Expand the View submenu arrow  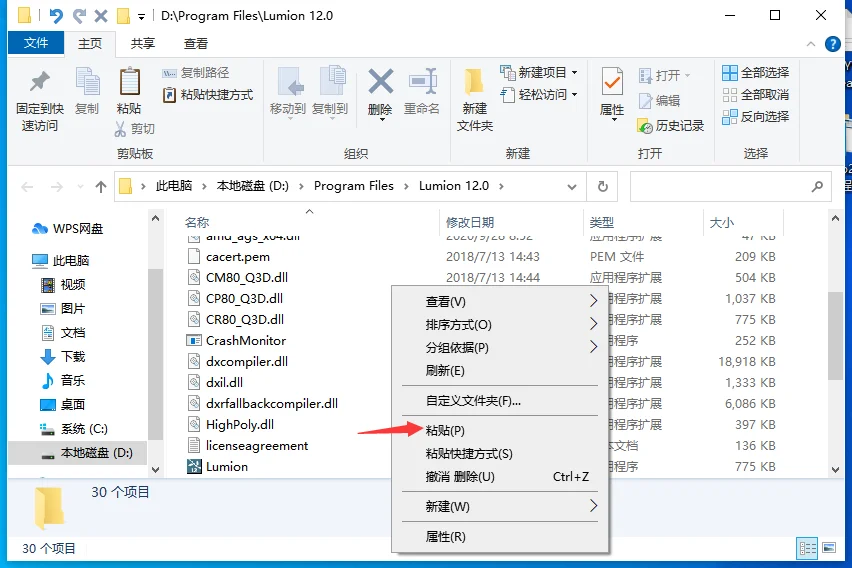click(593, 301)
